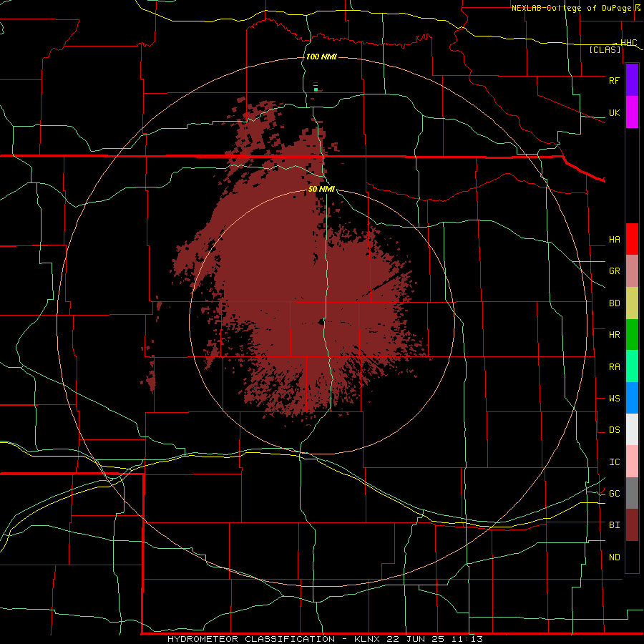Image resolution: width=644 pixels, height=644 pixels.
Task: Click the GC gray legend color block
Action: (x=632, y=493)
